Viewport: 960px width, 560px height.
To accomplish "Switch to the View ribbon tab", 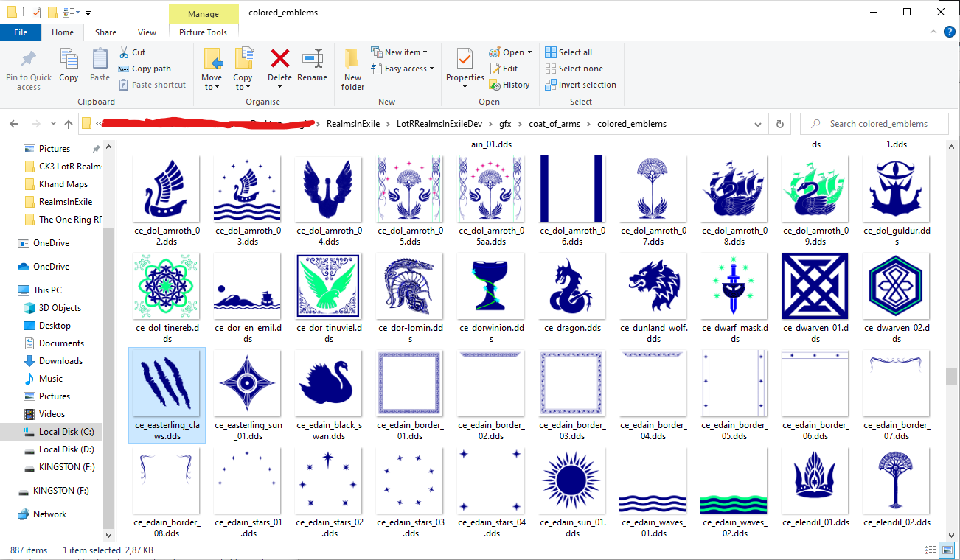I will coord(147,32).
